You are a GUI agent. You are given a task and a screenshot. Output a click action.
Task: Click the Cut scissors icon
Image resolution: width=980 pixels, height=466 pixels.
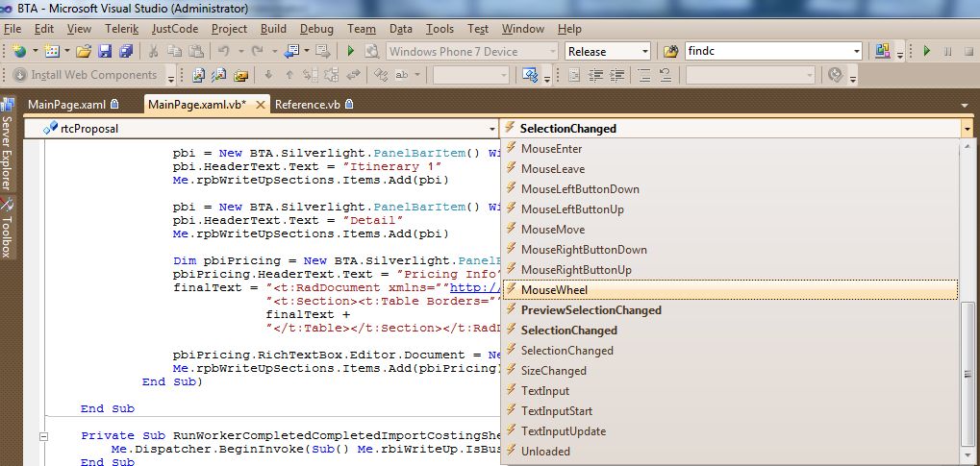coord(153,51)
